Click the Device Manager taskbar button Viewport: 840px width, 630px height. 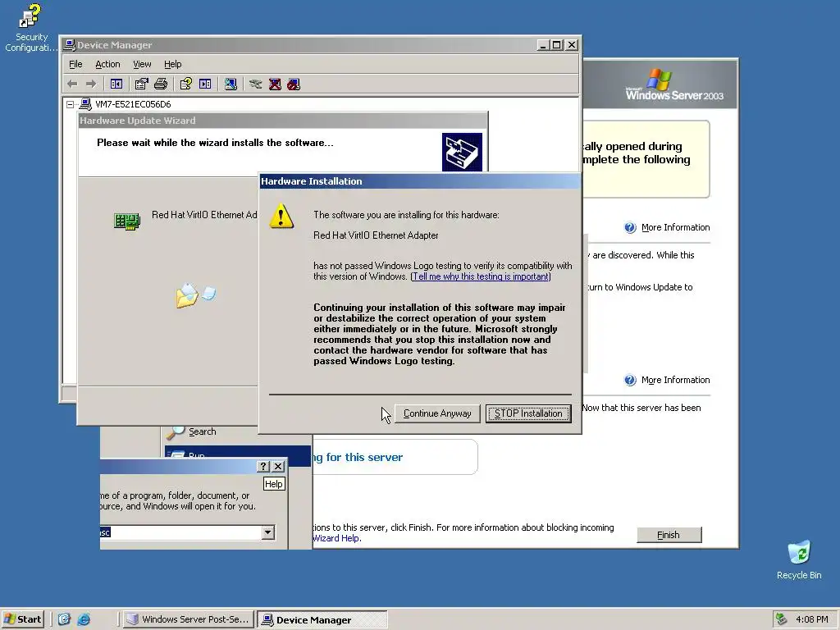click(322, 619)
